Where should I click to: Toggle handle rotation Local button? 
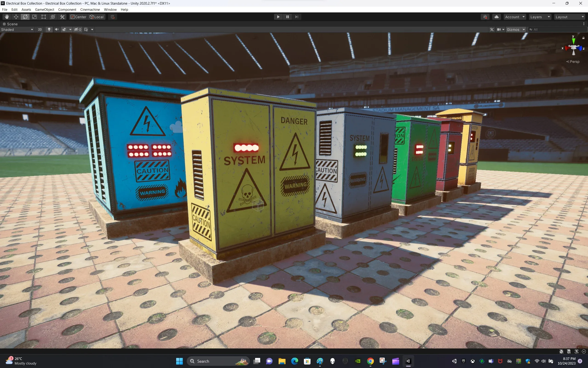pyautogui.click(x=97, y=17)
